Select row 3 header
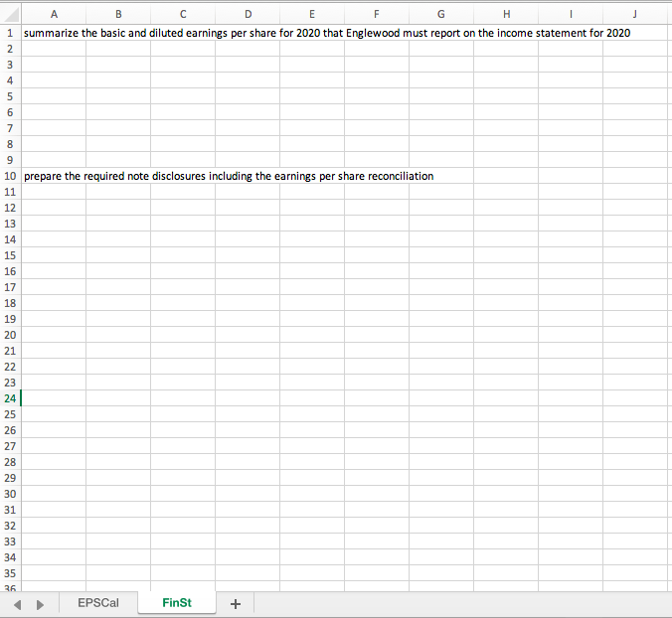This screenshot has width=672, height=618. point(10,65)
